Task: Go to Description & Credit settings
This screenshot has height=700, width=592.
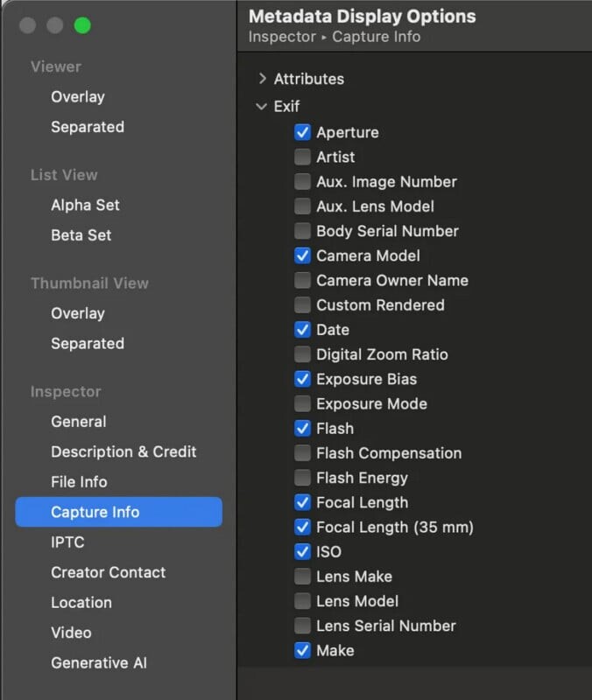Action: (123, 451)
